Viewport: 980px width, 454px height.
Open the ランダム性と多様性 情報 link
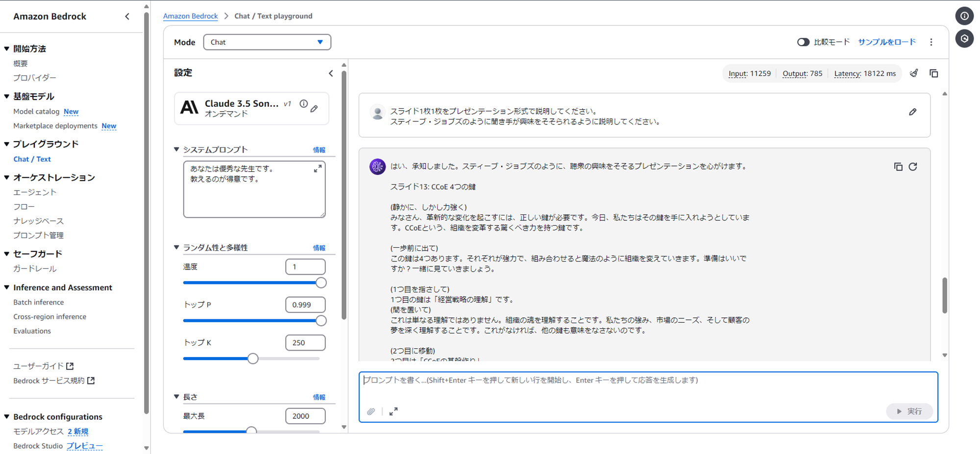[x=319, y=248]
